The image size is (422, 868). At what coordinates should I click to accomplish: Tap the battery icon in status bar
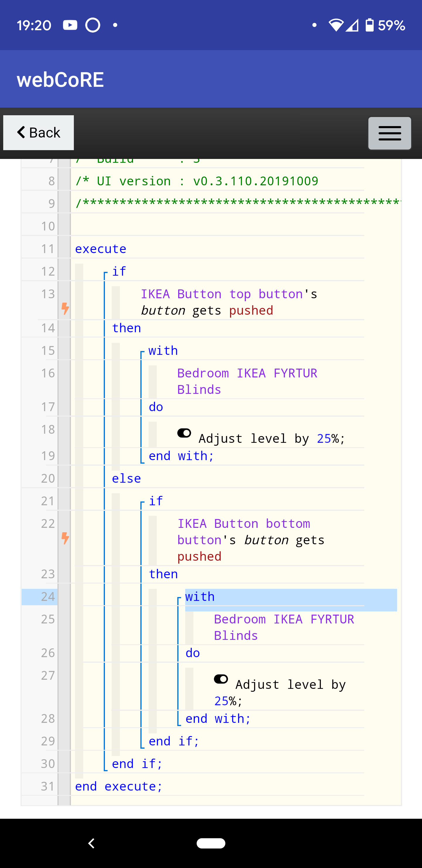click(x=370, y=25)
